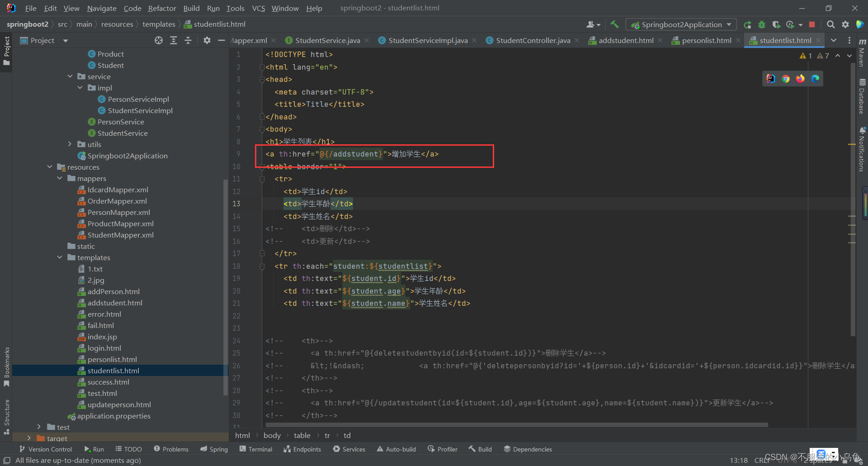The height and width of the screenshot is (466, 868).
Task: Open the Navigate menu
Action: click(102, 8)
